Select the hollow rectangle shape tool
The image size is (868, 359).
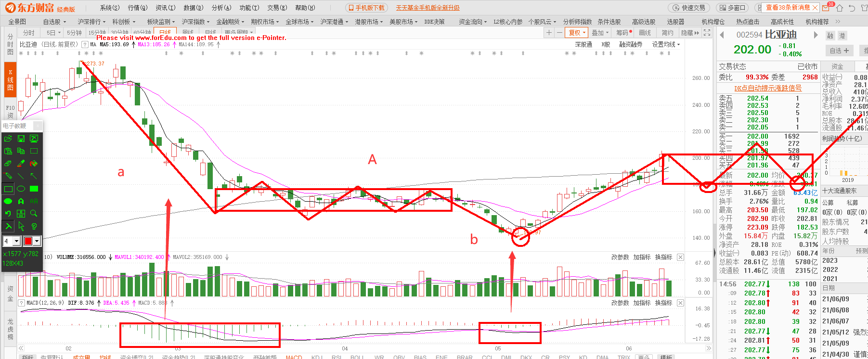(8, 189)
